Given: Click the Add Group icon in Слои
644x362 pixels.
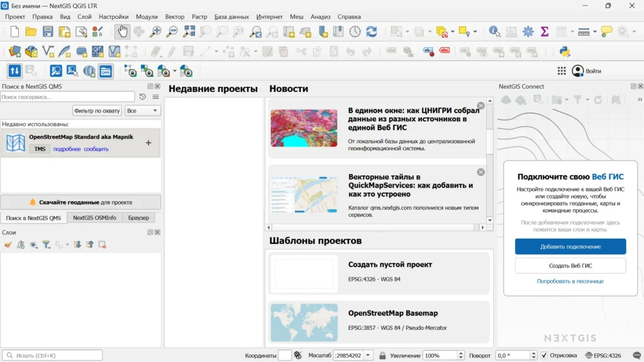Looking at the screenshot, I should pyautogui.click(x=21, y=245).
